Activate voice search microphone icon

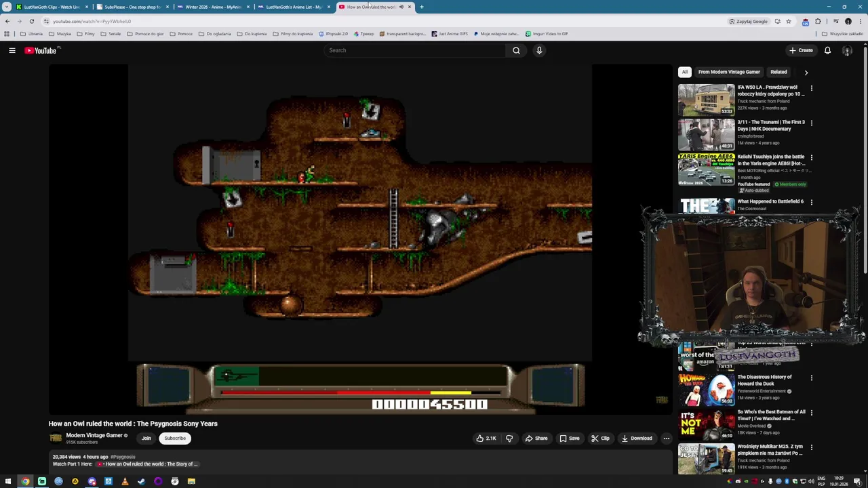tap(539, 50)
